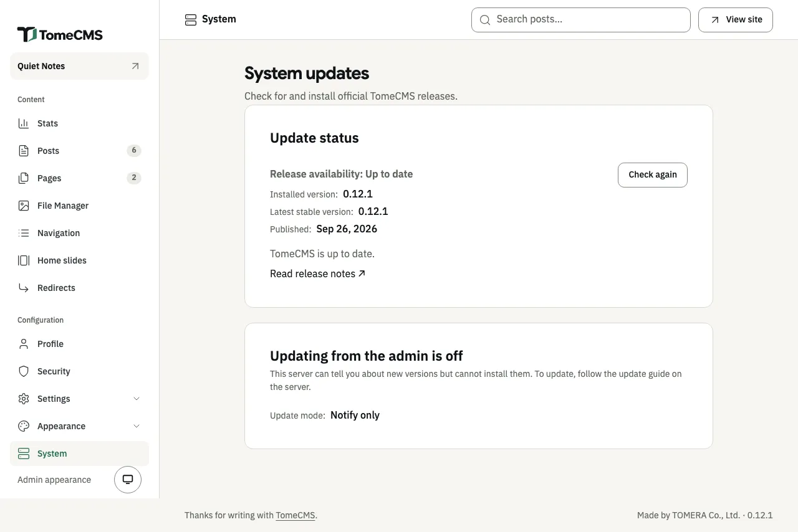This screenshot has width=798, height=532.
Task: Open the Security page
Action: pyautogui.click(x=79, y=371)
